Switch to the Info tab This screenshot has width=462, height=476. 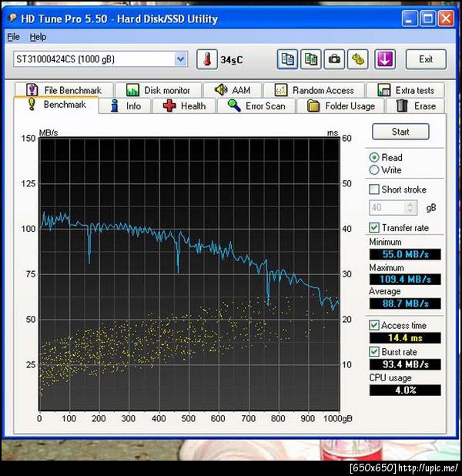pos(125,106)
